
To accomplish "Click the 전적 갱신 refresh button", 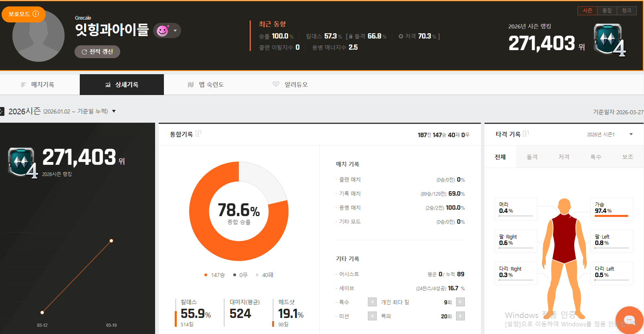I will tap(97, 52).
